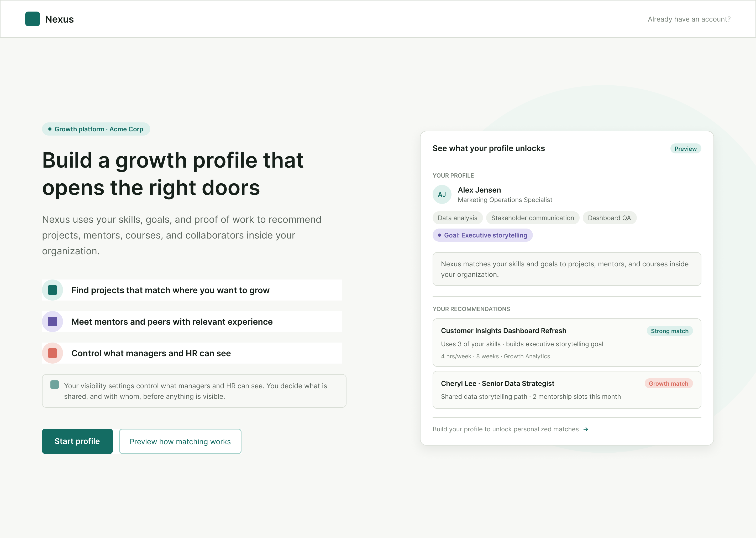The image size is (756, 538).
Task: Select the Stakeholder communication skill chip
Action: 533,218
